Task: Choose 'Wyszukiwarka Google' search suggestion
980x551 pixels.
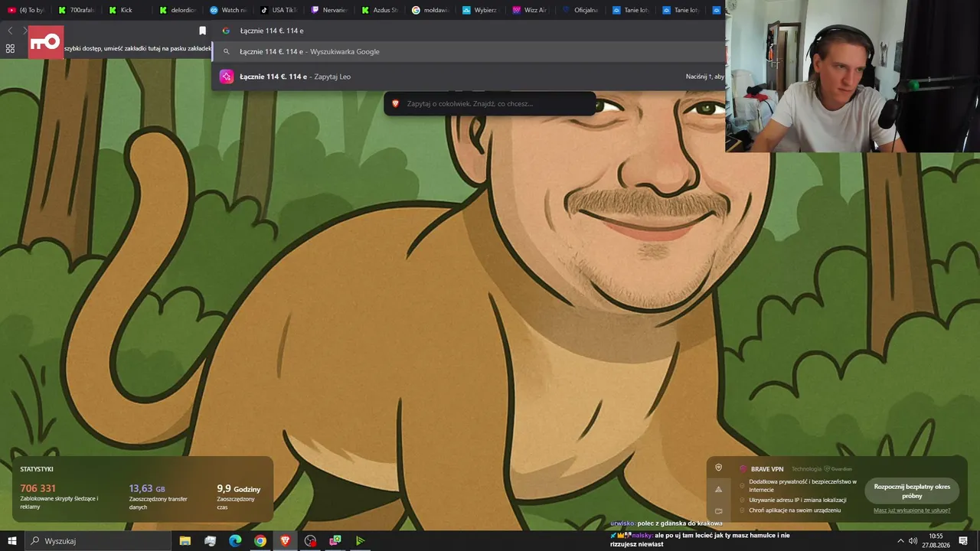Action: click(467, 51)
